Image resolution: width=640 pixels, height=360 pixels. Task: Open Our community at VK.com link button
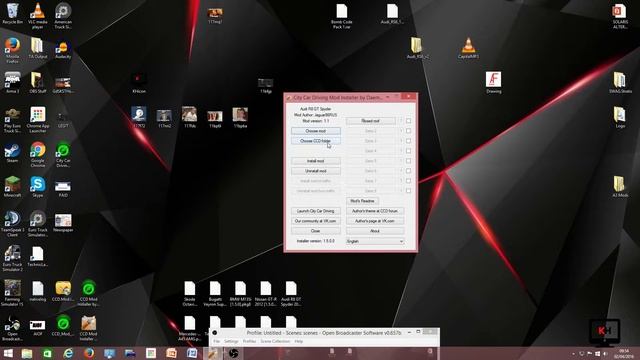316,221
